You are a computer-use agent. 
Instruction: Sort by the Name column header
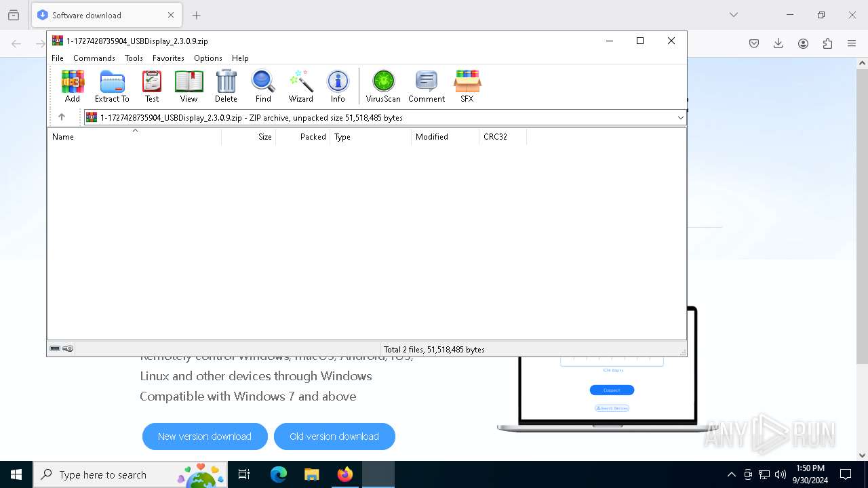[134, 137]
